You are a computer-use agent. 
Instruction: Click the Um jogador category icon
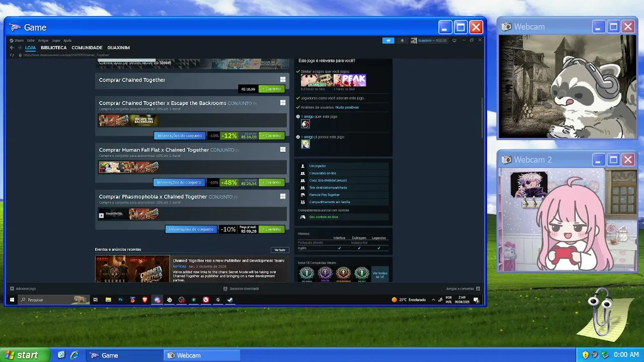pyautogui.click(x=303, y=166)
